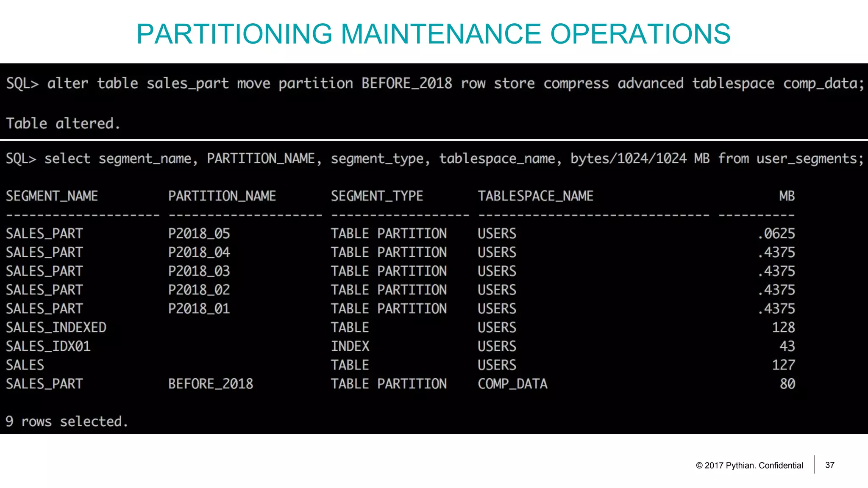Click USERS tablespace in SALES_IDX01 row
Viewport: 868px width, 488px height.
(497, 346)
